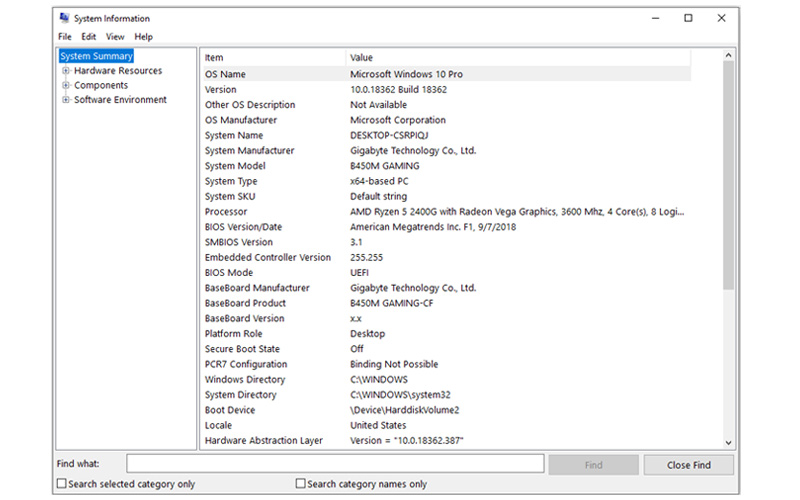Click the Binding Not Possible value

tap(394, 364)
